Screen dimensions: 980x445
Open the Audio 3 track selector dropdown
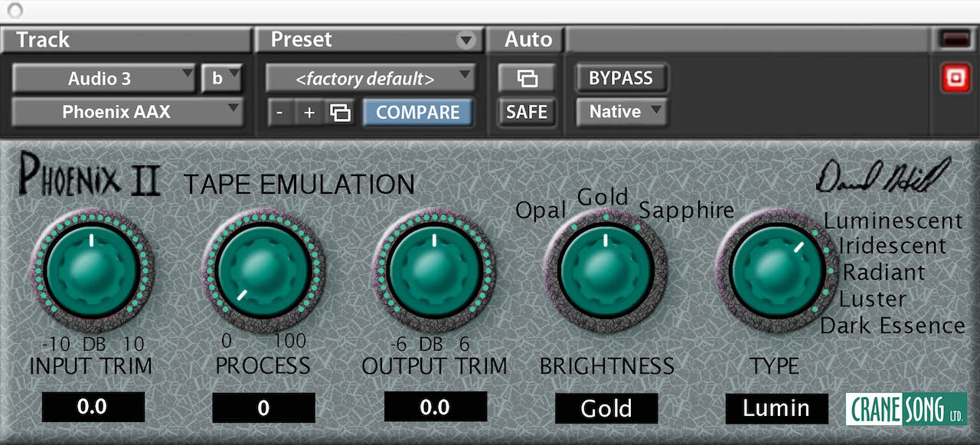click(x=103, y=78)
